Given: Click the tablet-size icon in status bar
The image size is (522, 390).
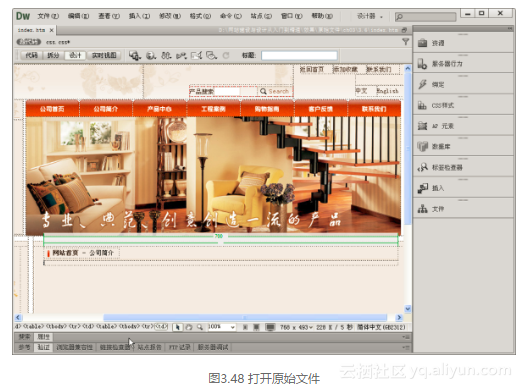Looking at the screenshot, I should 256,327.
